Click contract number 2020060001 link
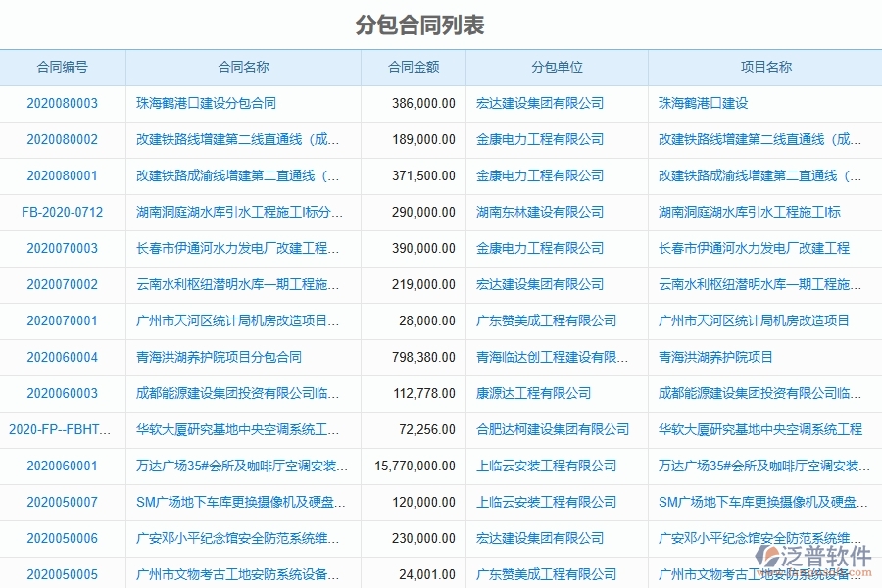Image resolution: width=882 pixels, height=588 pixels. 63,465
